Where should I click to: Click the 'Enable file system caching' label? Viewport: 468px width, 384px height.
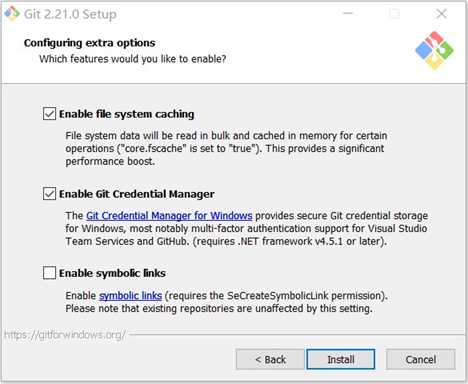127,114
